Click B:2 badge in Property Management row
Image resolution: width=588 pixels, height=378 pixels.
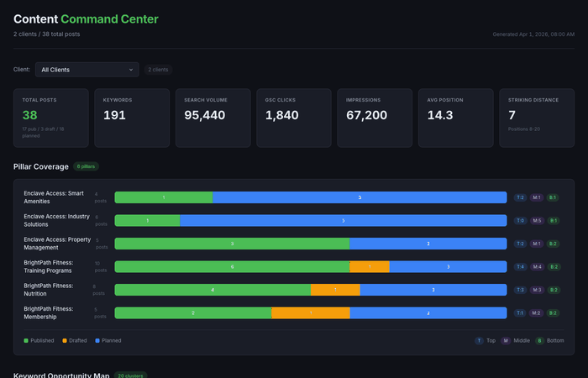click(553, 244)
